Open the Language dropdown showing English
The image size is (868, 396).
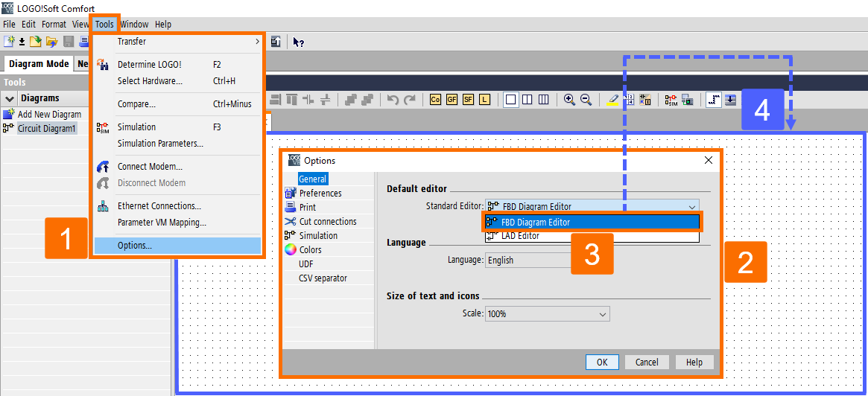(529, 260)
